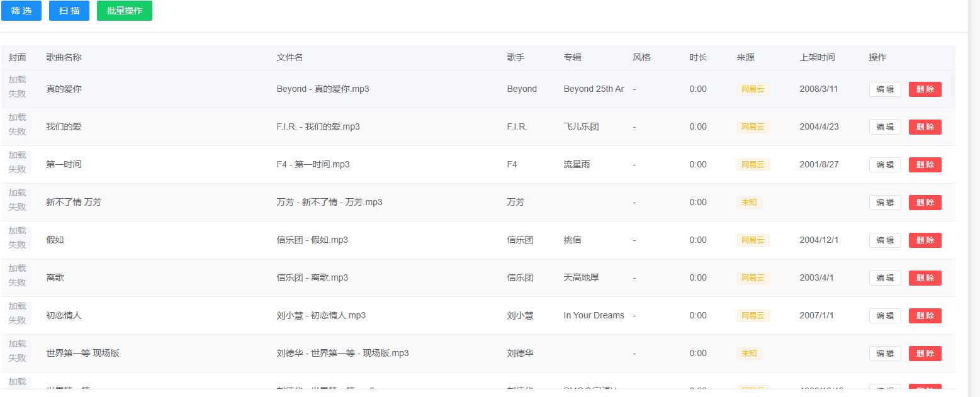
Task: Click the 上架时间 column header
Action: 817,57
